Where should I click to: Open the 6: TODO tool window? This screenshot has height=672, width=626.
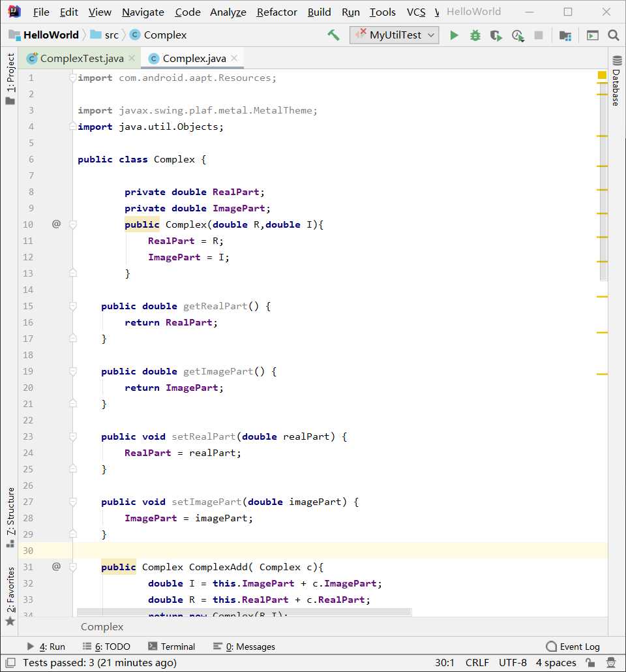(x=106, y=647)
